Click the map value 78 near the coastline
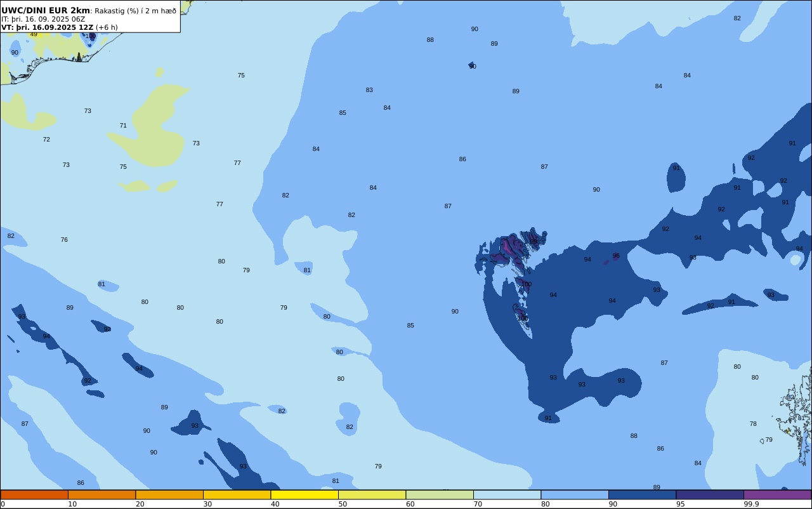Viewport: 812px width, 509px height. point(753,424)
